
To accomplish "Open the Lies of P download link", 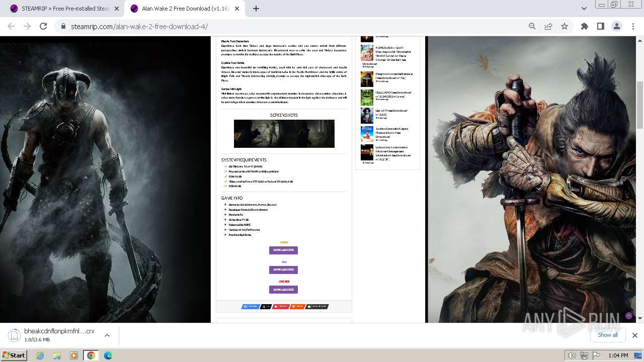I will pos(391,113).
